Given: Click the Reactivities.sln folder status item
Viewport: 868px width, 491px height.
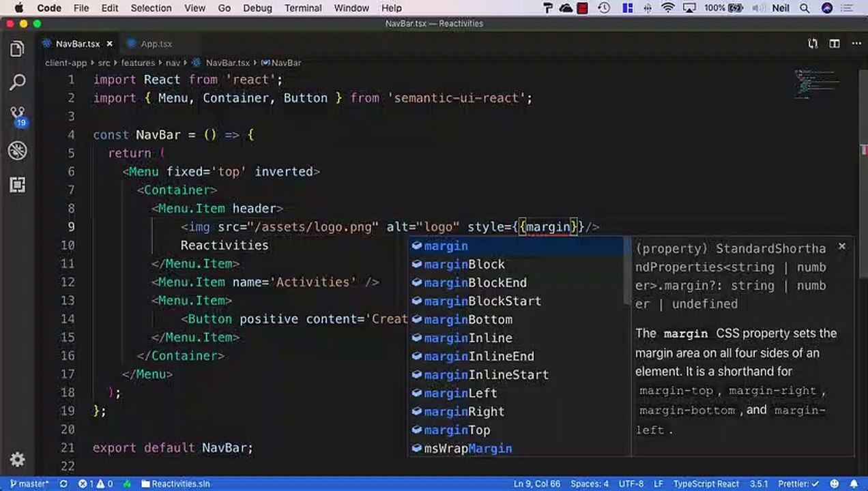Looking at the screenshot, I should pyautogui.click(x=175, y=483).
